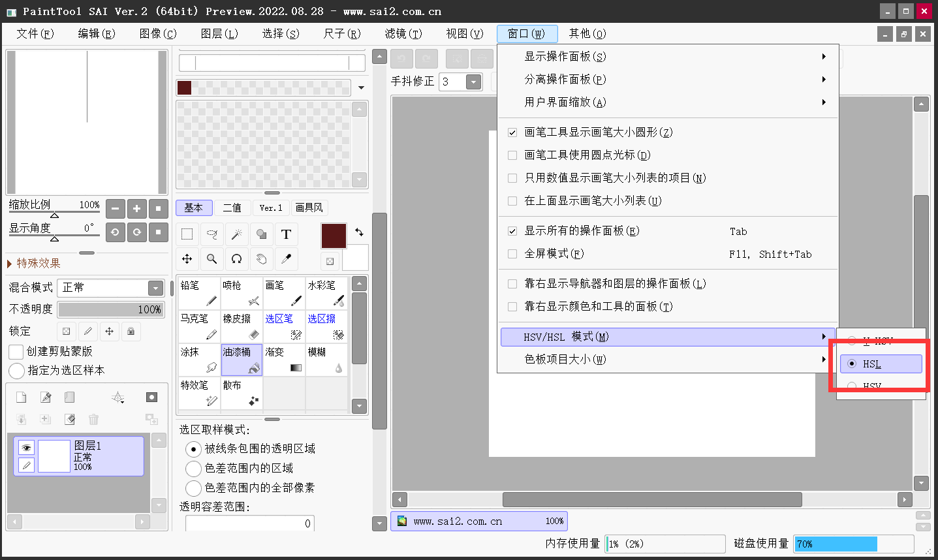Screen dimensions: 938x560
Task: Zoom out with minus button
Action: coord(115,209)
